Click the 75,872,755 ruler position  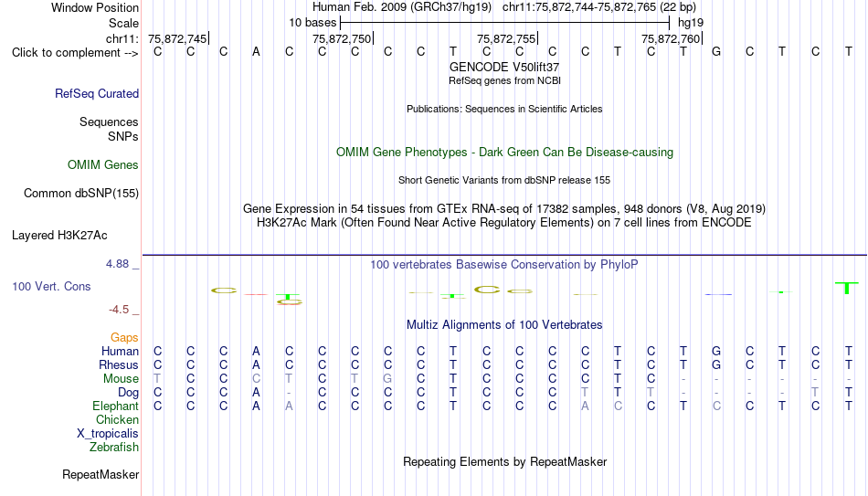coord(506,38)
